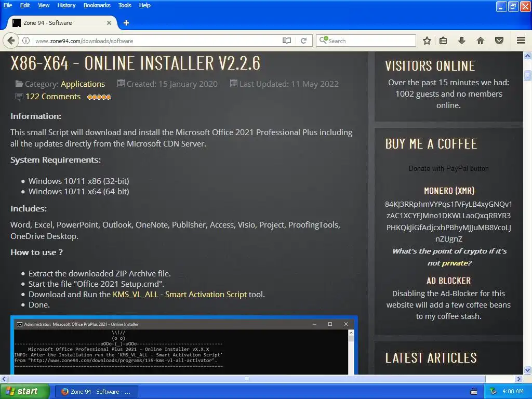Click Firefox icon in taskbar button

64,392
